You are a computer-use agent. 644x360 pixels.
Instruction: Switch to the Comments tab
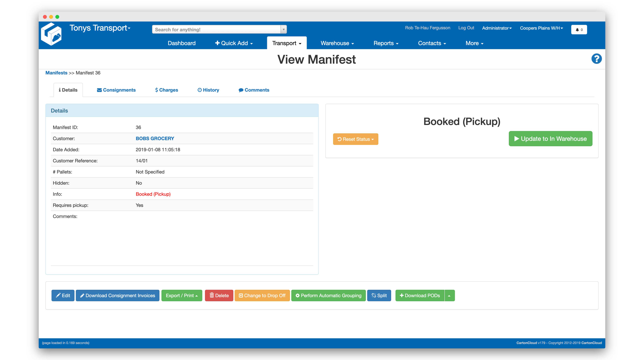[x=254, y=90]
